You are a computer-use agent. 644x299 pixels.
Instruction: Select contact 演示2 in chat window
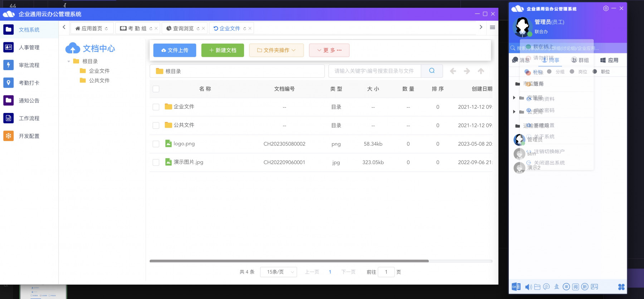[x=533, y=168]
